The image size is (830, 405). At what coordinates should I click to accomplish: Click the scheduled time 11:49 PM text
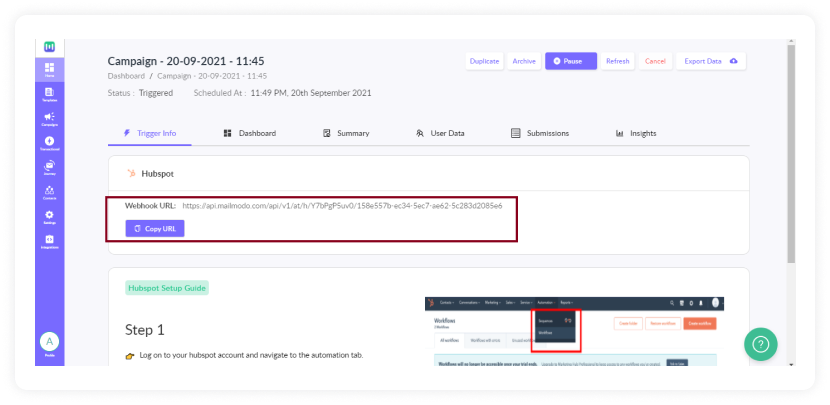(x=311, y=93)
